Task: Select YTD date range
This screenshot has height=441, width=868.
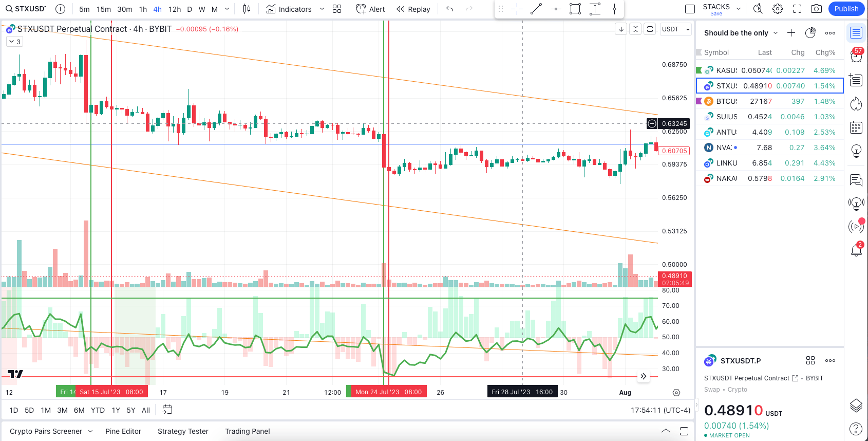Action: pos(98,410)
